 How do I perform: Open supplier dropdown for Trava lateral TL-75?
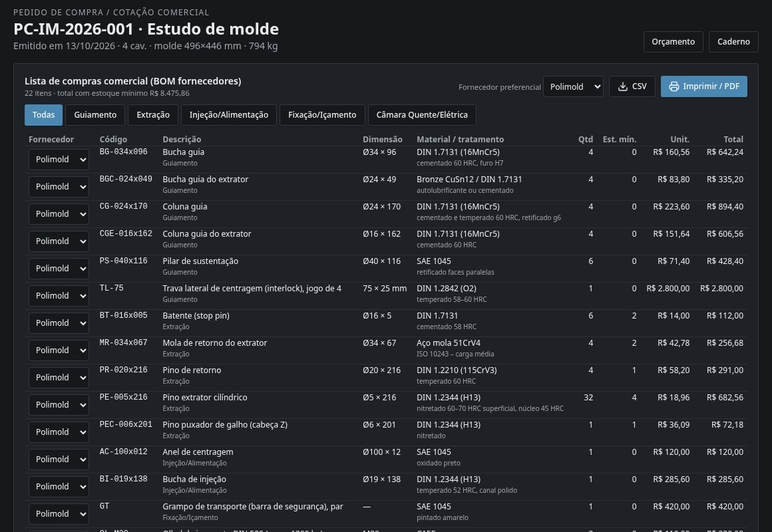(59, 296)
